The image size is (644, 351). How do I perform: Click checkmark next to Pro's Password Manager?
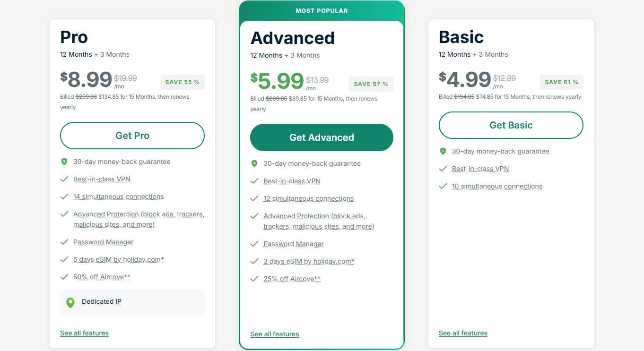64,242
